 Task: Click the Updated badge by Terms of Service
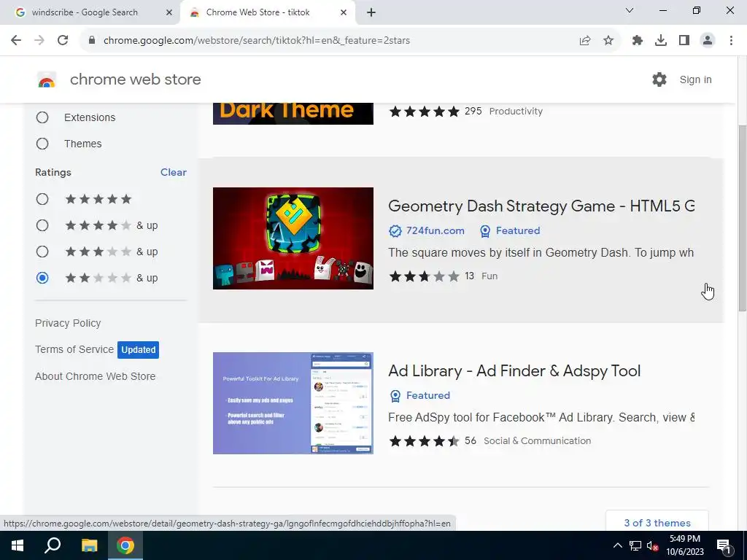point(138,350)
